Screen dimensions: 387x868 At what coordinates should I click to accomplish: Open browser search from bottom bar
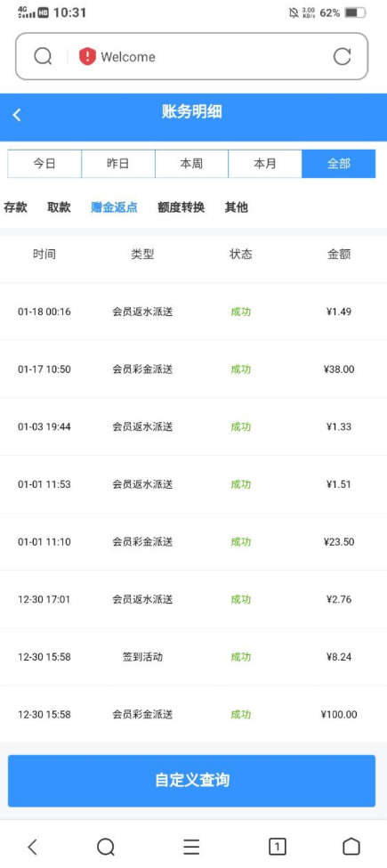click(x=106, y=847)
